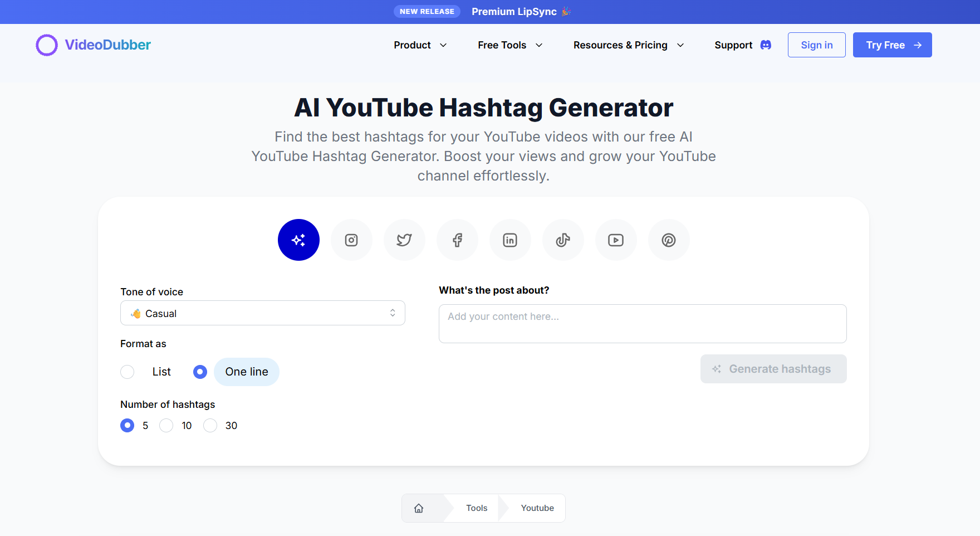
Task: Set number of hashtags to 10
Action: [166, 426]
